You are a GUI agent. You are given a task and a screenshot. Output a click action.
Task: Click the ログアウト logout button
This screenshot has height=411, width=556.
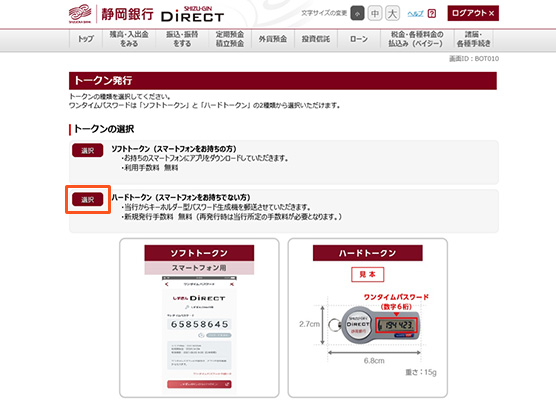[473, 13]
